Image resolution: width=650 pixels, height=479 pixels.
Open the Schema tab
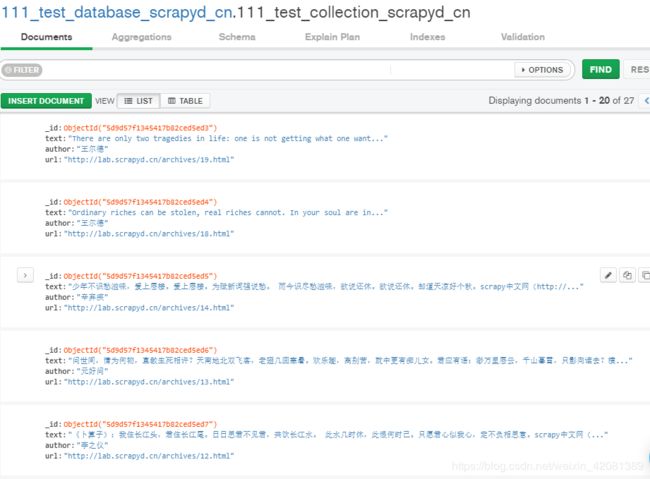(237, 37)
